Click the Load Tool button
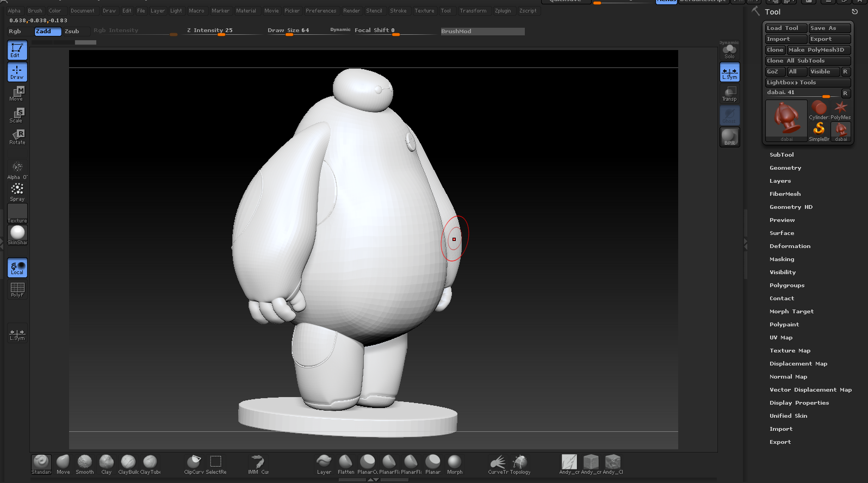Screen dimensions: 868x483 click(786, 28)
